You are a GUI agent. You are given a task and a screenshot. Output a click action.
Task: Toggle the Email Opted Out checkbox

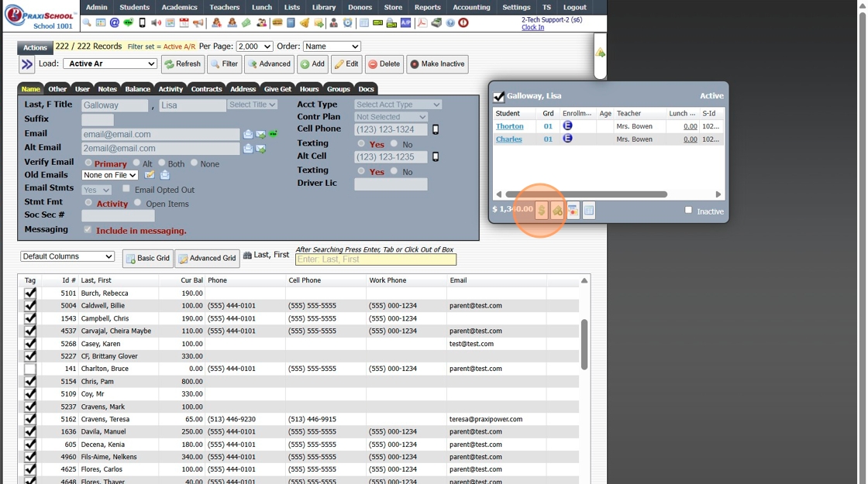pyautogui.click(x=126, y=189)
